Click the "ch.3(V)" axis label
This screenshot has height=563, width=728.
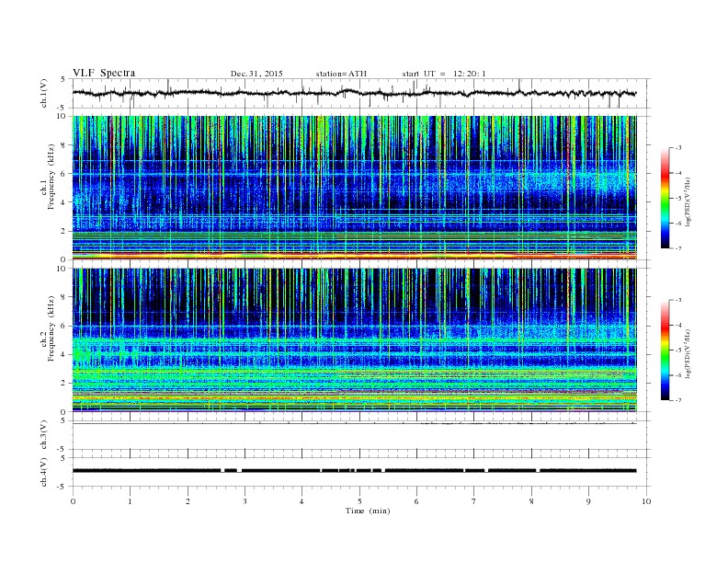pyautogui.click(x=44, y=435)
